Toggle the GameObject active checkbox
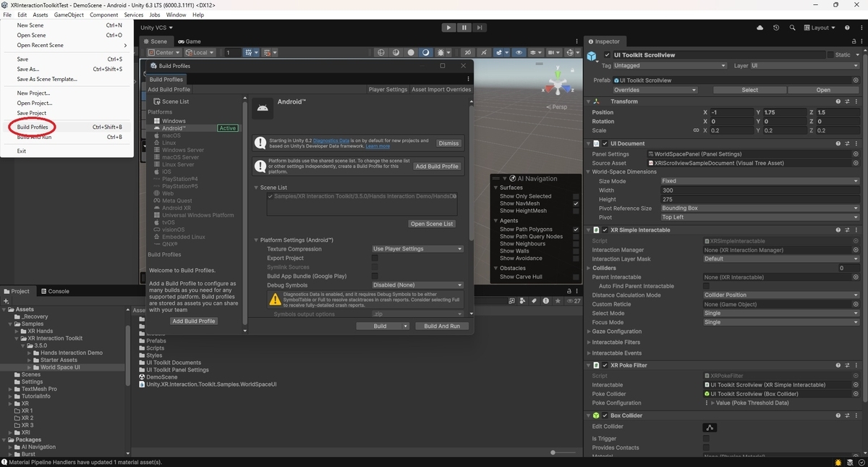This screenshot has width=868, height=467. 606,55
